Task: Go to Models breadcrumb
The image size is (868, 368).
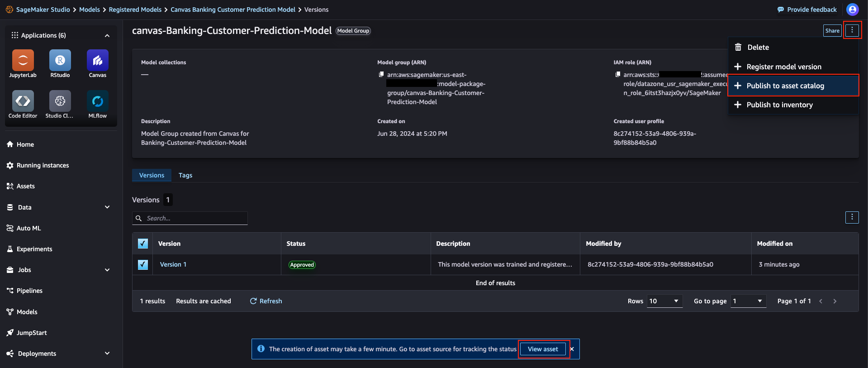Action: 90,10
